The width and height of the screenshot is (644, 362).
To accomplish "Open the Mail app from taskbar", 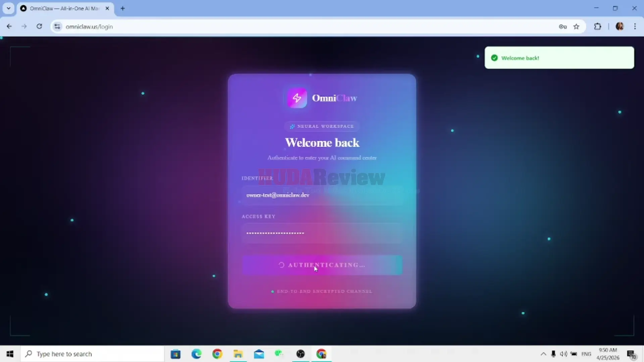I will coord(259,354).
